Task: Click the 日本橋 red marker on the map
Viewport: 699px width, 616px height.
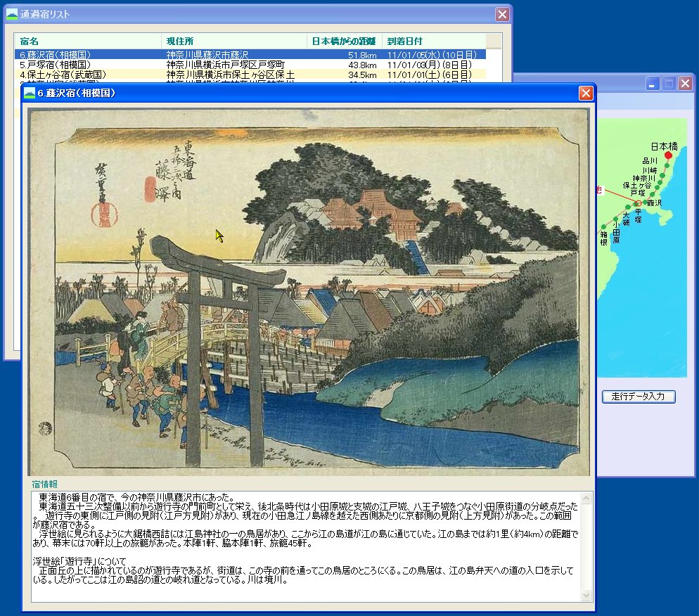Action: pyautogui.click(x=668, y=155)
